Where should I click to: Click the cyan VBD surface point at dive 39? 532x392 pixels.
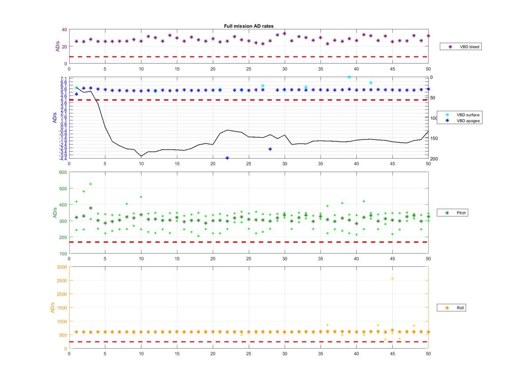click(349, 77)
